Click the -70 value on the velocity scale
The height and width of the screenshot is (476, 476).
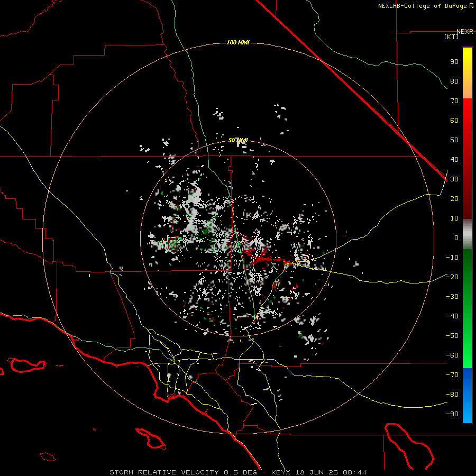[x=452, y=375]
